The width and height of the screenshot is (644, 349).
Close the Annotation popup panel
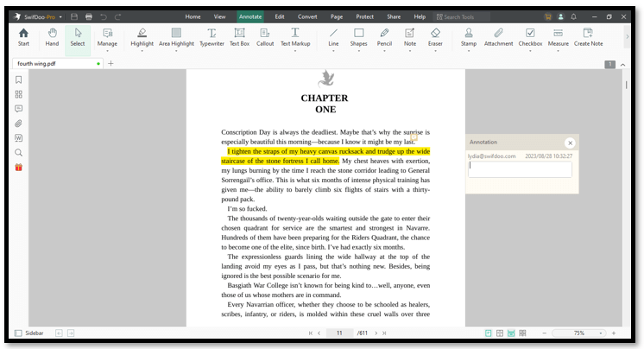pos(570,143)
